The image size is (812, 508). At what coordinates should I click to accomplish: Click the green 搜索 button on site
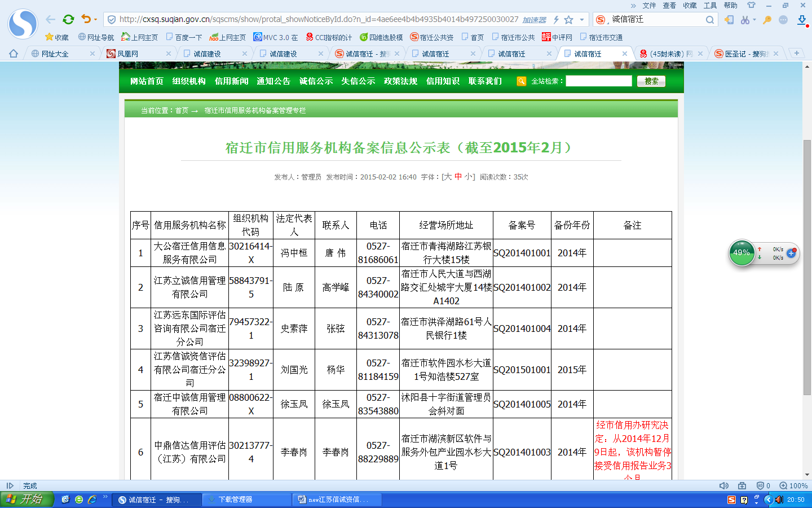click(x=651, y=81)
